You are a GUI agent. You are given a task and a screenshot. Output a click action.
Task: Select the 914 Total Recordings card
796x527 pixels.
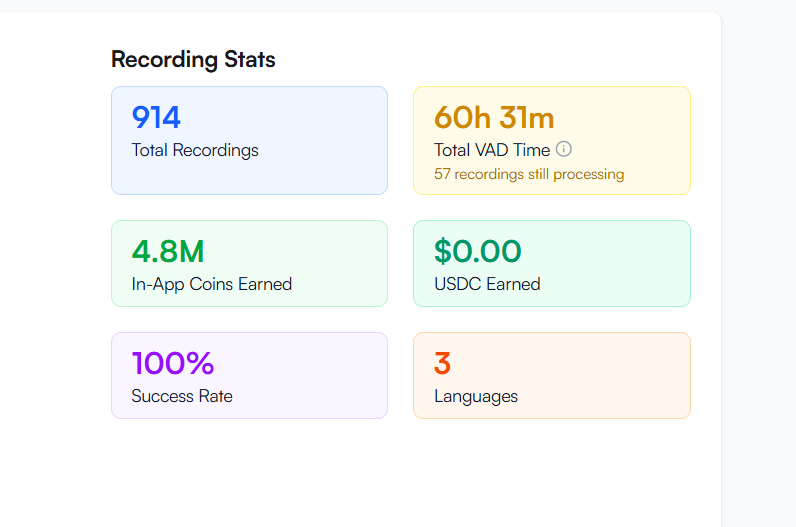249,140
